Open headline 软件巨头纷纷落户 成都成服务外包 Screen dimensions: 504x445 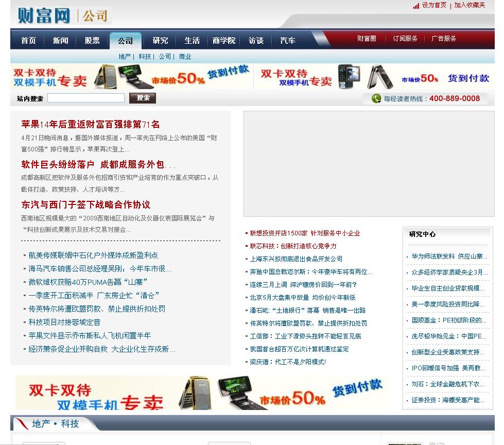[98, 165]
